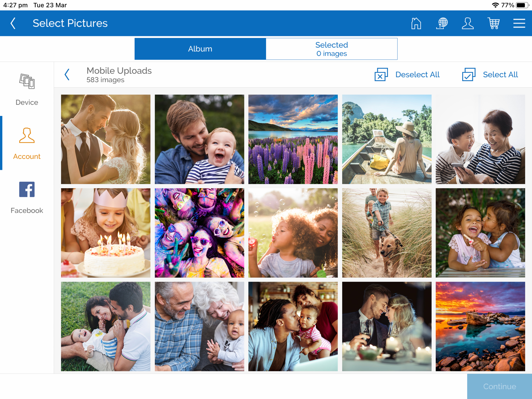This screenshot has height=399, width=532.
Task: Open the user profile icon in header
Action: (468, 23)
